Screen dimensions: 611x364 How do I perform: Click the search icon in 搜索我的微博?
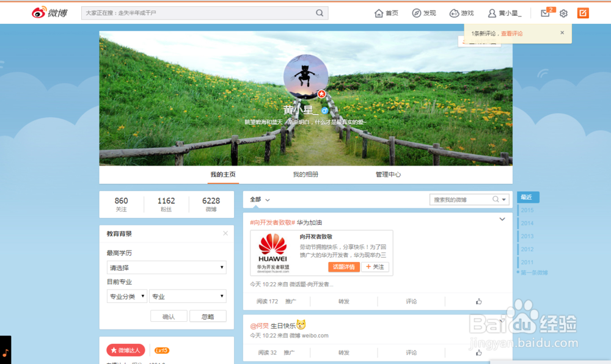point(496,199)
